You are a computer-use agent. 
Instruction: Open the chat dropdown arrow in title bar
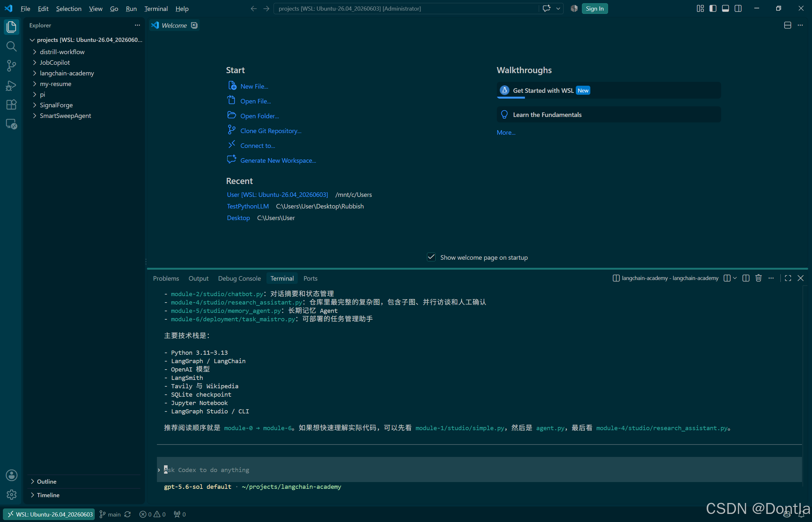[558, 8]
